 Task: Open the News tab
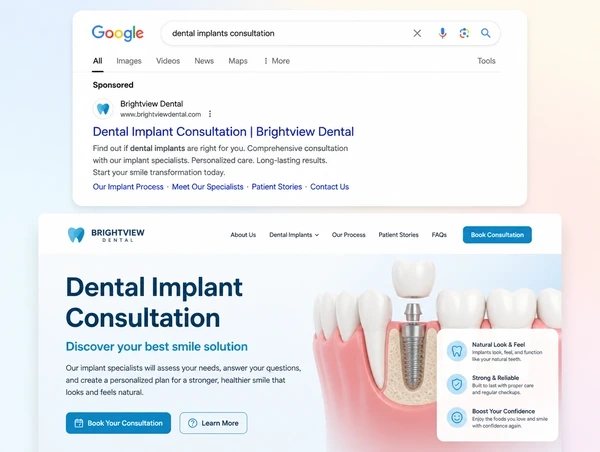click(x=204, y=61)
